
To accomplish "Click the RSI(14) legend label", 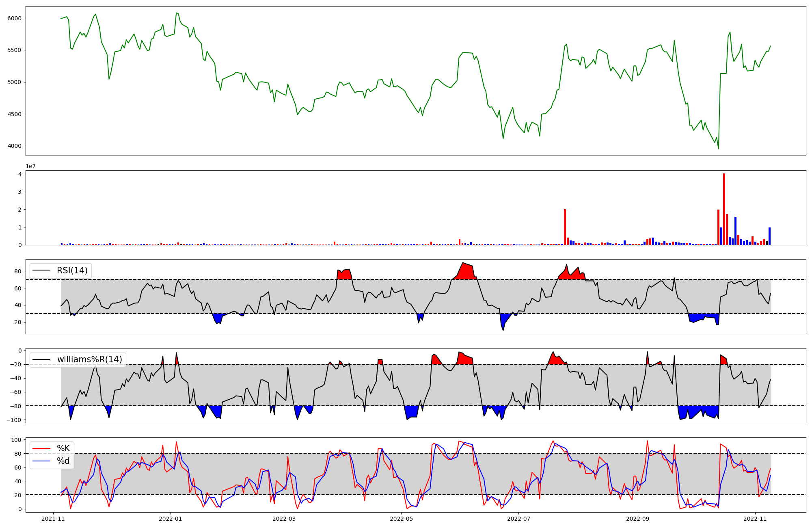I will click(72, 270).
